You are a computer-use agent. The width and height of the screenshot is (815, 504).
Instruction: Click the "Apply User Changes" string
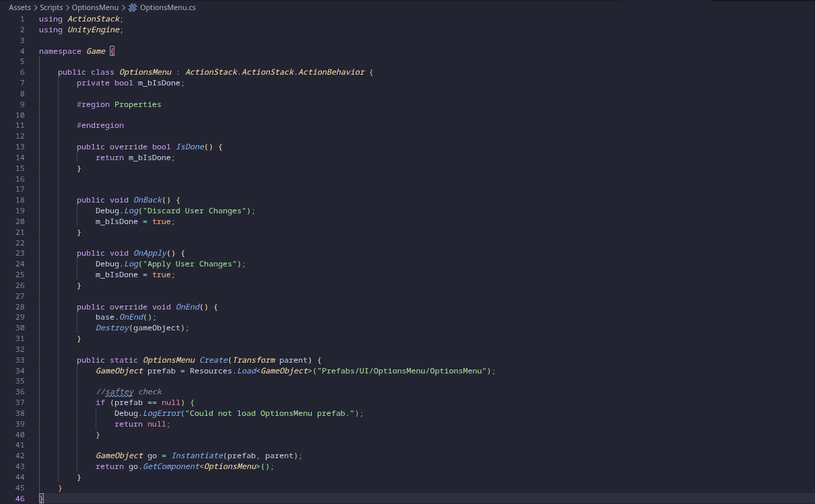(x=190, y=264)
